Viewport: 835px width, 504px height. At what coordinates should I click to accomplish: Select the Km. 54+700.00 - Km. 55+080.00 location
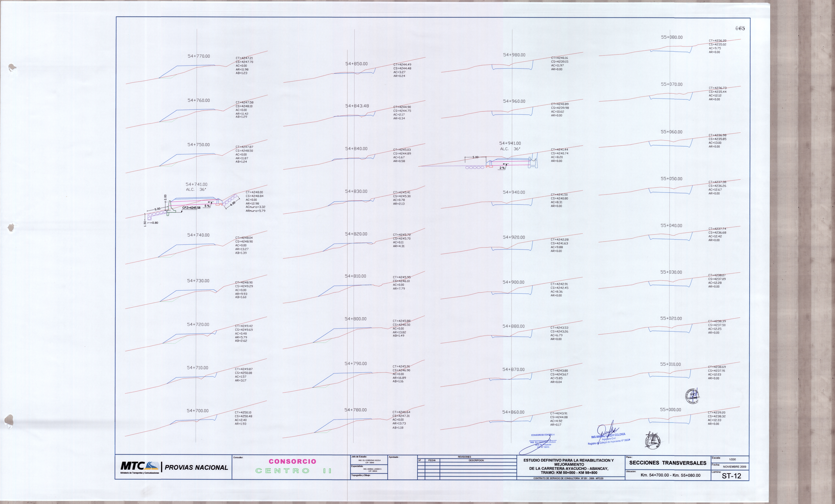(670, 475)
